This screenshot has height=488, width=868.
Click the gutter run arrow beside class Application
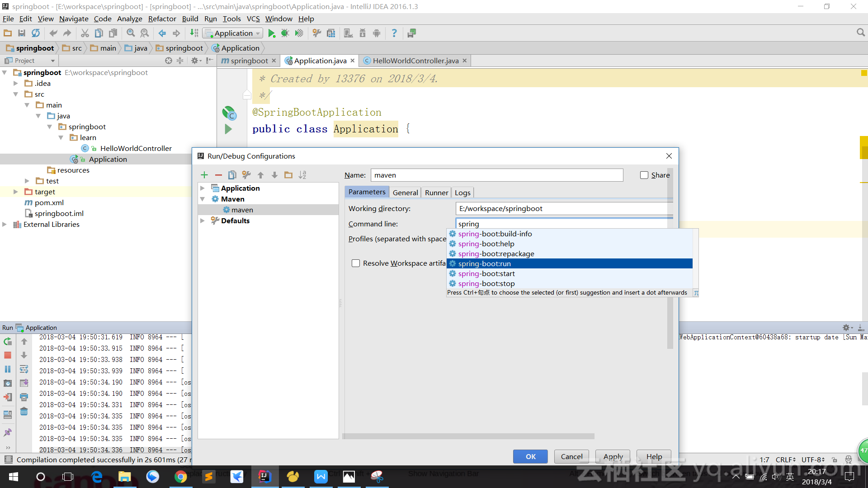228,129
